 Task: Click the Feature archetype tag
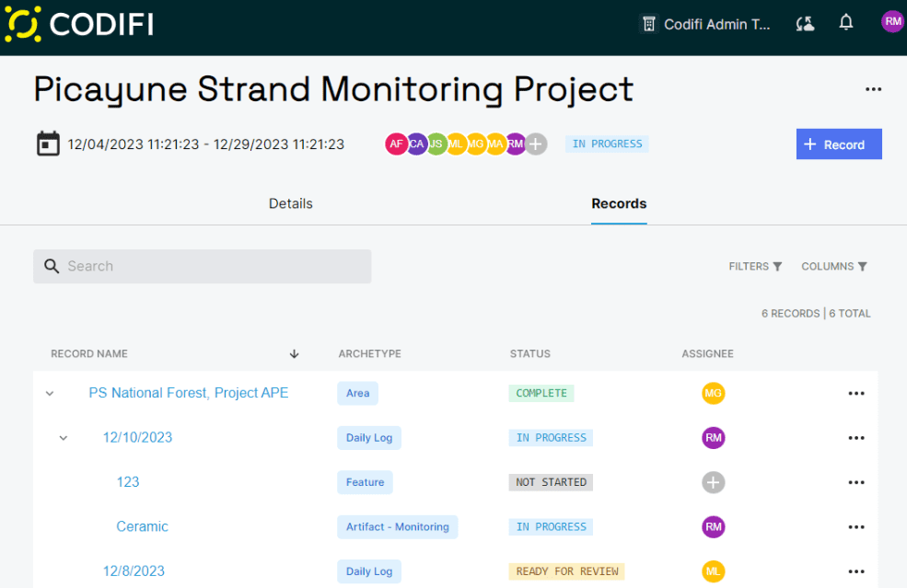(365, 482)
